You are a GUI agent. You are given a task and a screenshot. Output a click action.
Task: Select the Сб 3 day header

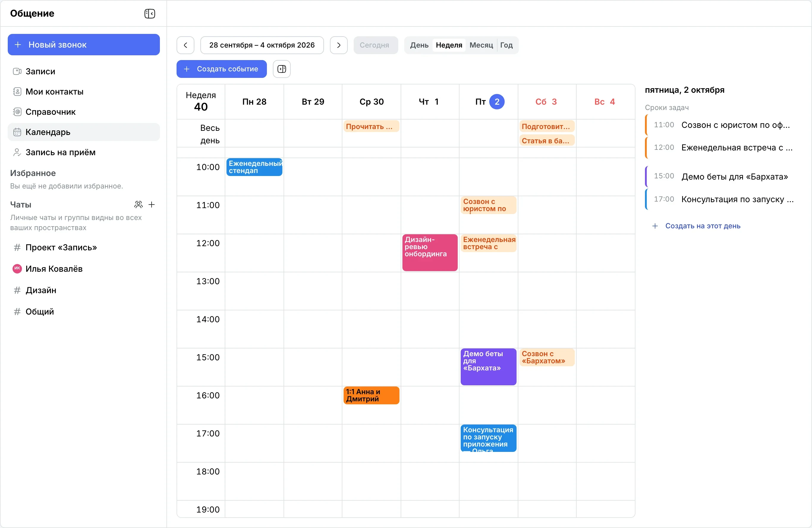coord(547,102)
